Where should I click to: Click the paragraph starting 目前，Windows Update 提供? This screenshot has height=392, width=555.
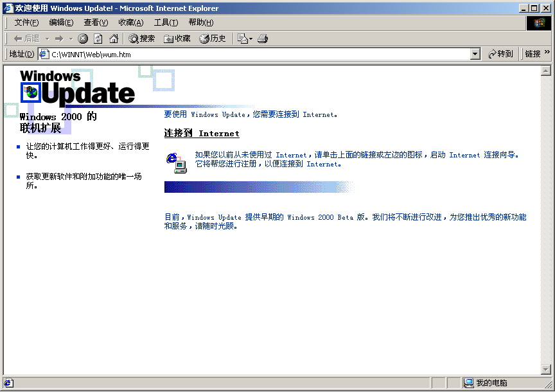tap(345, 221)
